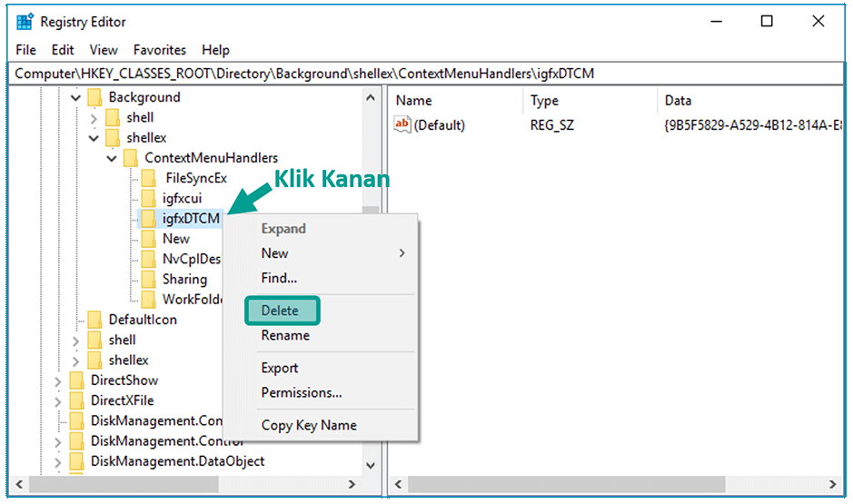Open the File menu
The height and width of the screenshot is (504, 853).
(25, 50)
